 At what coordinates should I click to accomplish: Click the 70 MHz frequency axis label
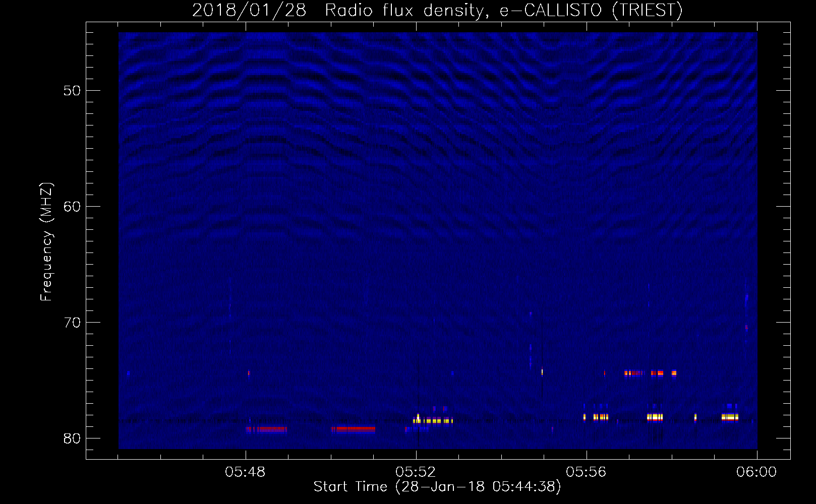72,323
